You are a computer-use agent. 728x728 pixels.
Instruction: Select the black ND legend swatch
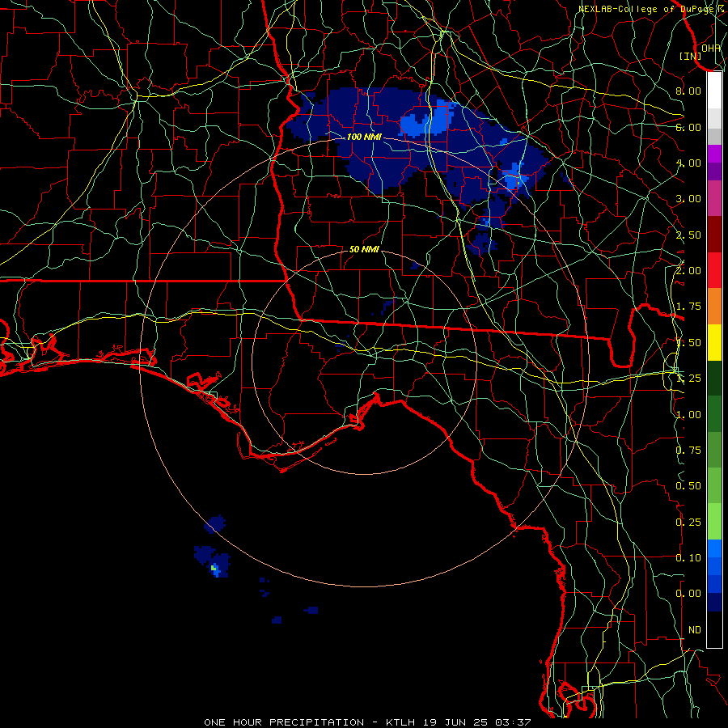(714, 629)
